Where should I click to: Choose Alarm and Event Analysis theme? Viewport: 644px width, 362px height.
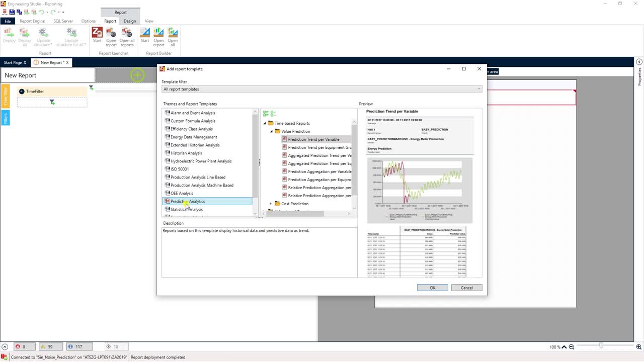tap(193, 113)
